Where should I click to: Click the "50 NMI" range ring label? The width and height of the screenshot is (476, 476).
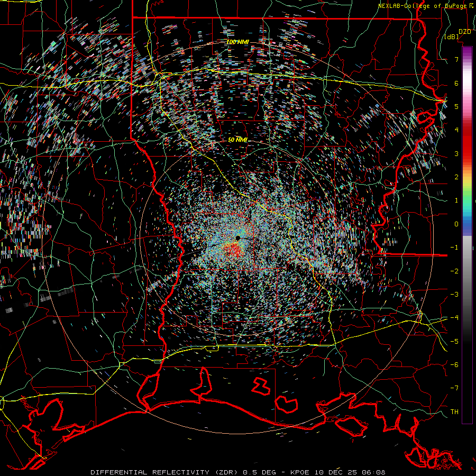coord(237,140)
